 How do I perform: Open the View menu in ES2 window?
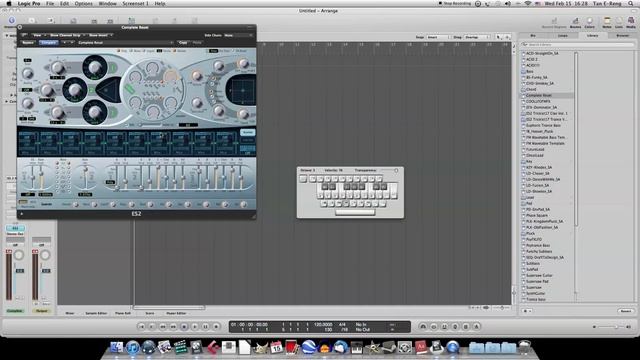tap(39, 35)
